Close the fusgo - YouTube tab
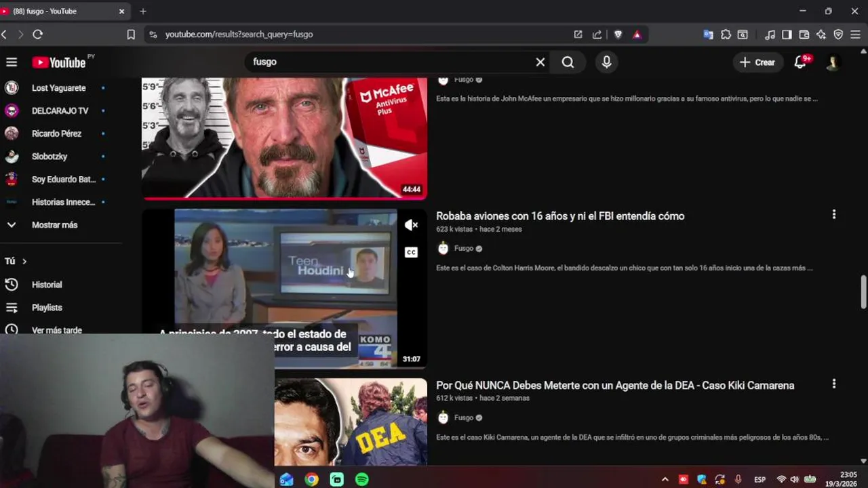 pos(122,12)
